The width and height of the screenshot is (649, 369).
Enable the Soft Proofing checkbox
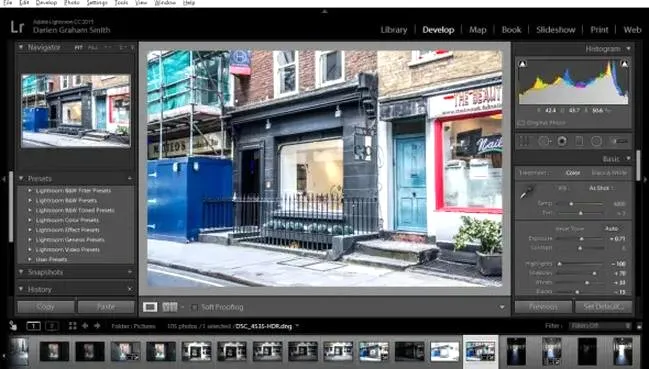tap(194, 307)
